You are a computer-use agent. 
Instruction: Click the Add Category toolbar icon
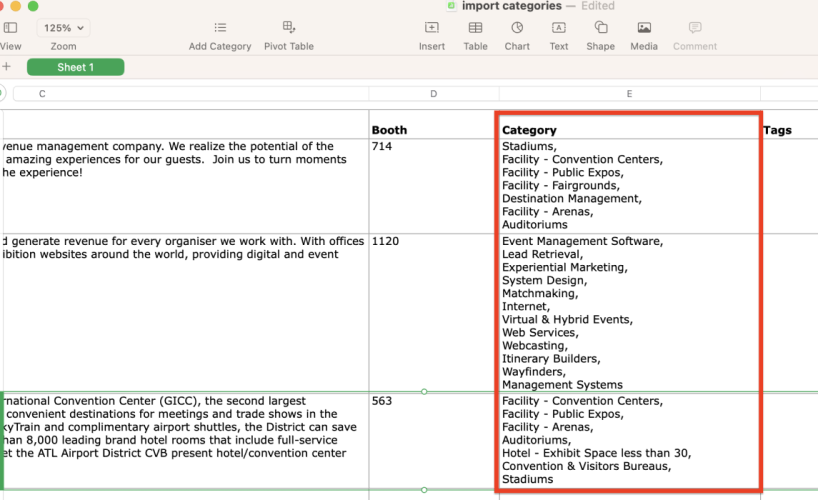coord(220,28)
